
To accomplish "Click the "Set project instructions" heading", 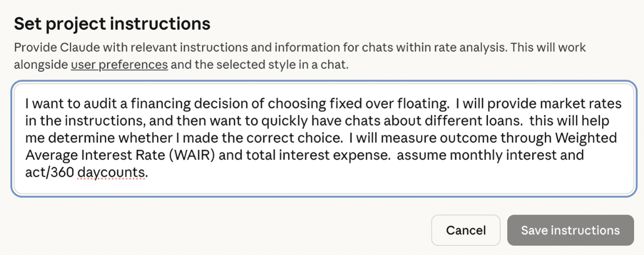I will coord(112,23).
